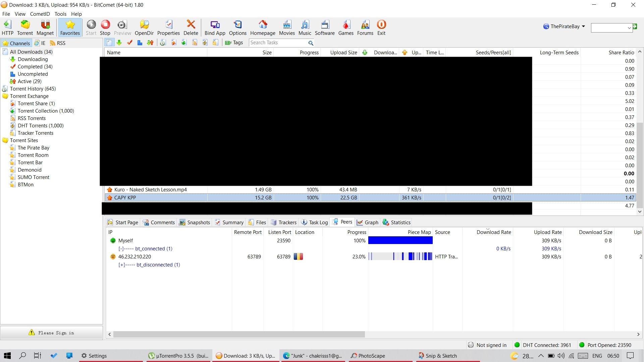Open the download directory with OpenDir
This screenshot has height=362, width=644.
144,27
